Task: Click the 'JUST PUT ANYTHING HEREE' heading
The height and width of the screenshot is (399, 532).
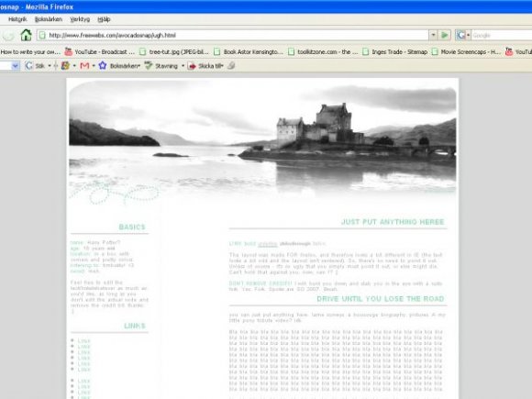Action: tap(393, 222)
